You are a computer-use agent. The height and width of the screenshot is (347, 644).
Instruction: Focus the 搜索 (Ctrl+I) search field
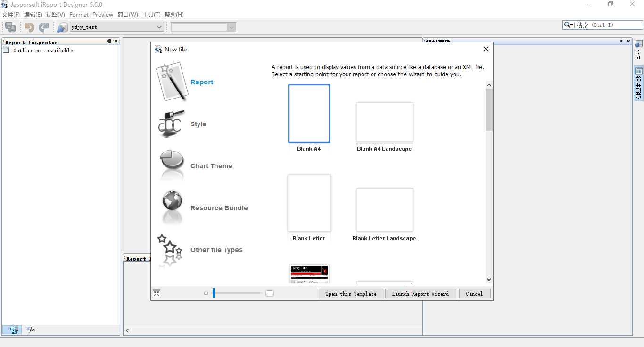click(x=608, y=25)
